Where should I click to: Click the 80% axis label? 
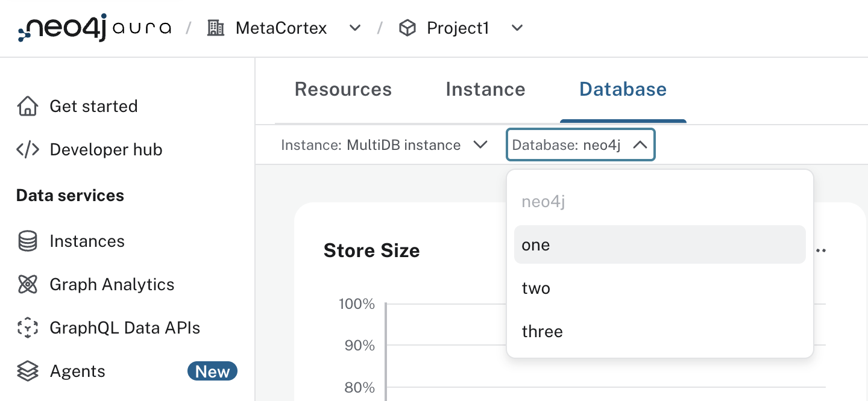[359, 387]
